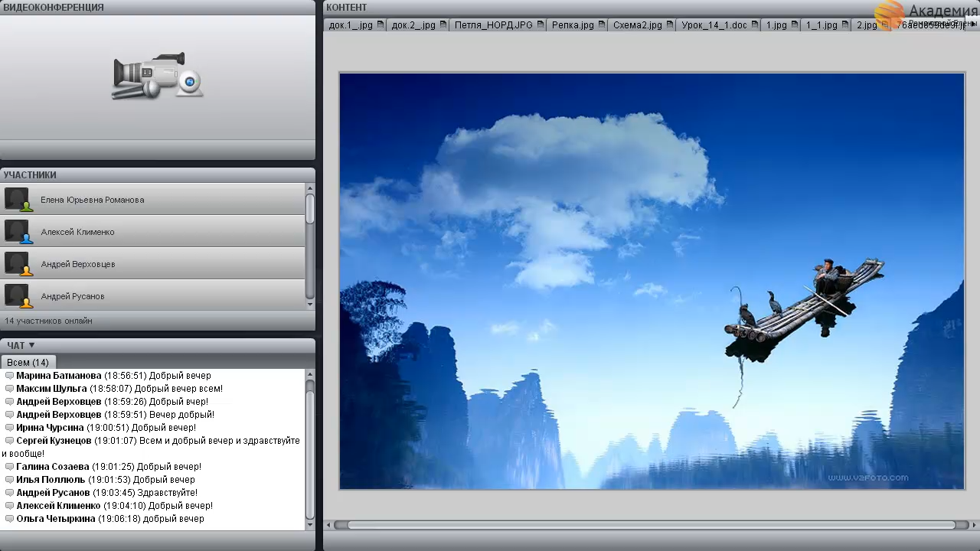Click the page icon on 1_1.jpg tab
The height and width of the screenshot is (551, 980).
pos(845,24)
